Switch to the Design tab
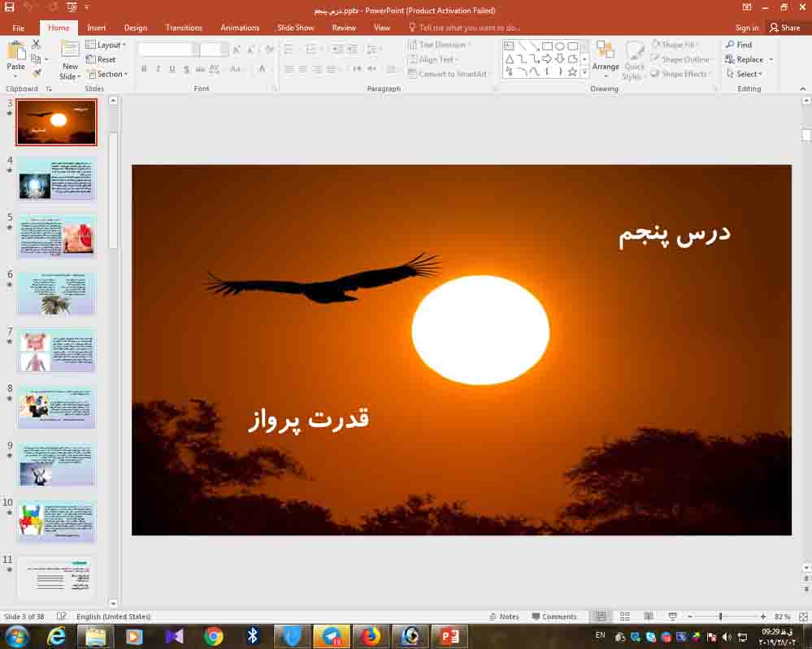 (136, 28)
